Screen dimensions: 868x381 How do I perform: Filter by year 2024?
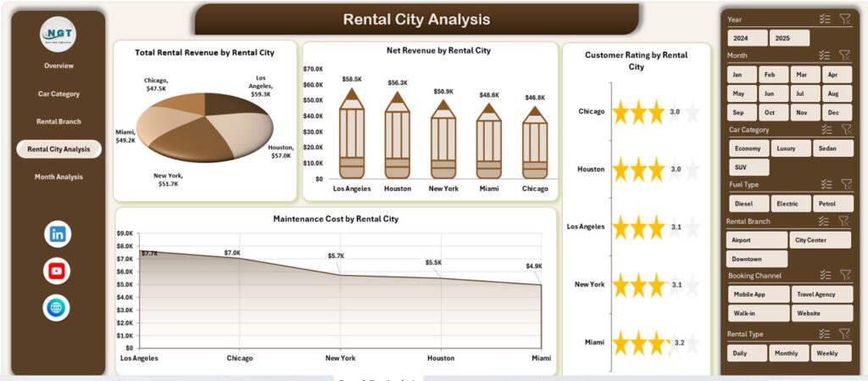tap(748, 37)
